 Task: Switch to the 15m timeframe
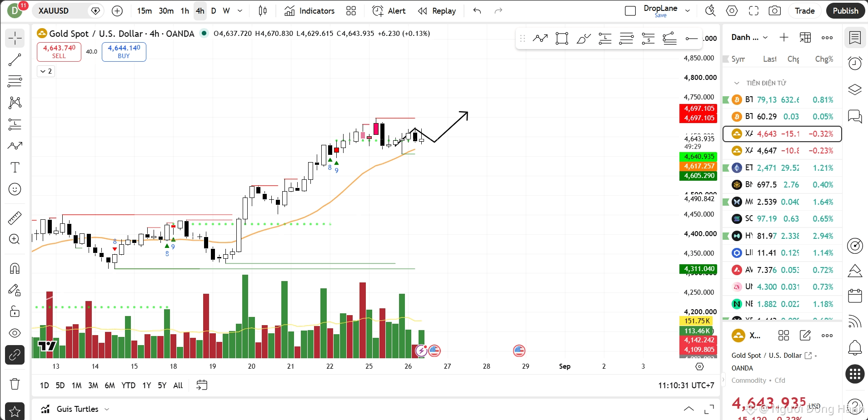(145, 11)
